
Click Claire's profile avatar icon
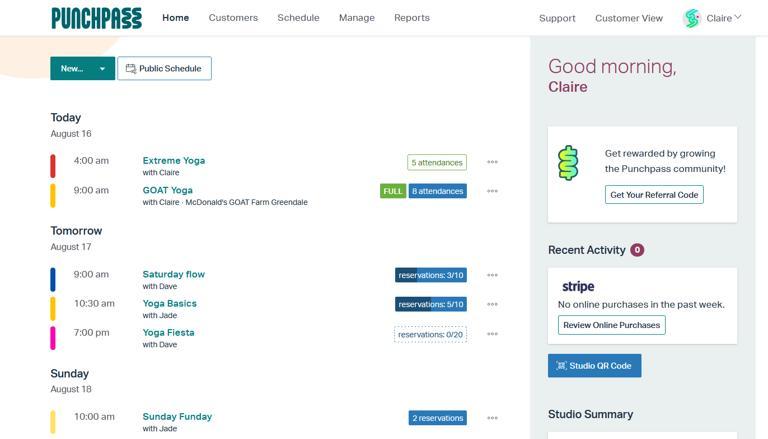click(692, 18)
